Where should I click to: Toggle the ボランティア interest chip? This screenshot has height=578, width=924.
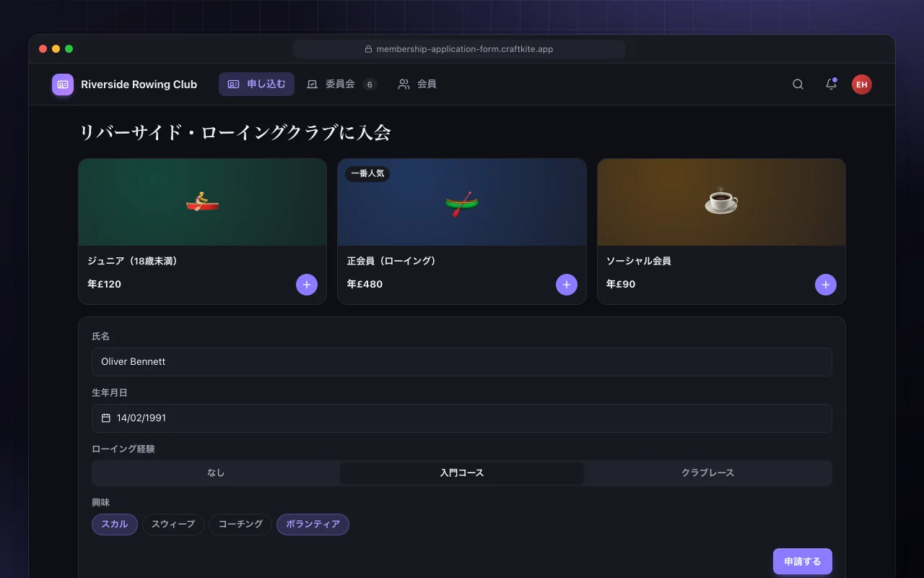coord(313,525)
